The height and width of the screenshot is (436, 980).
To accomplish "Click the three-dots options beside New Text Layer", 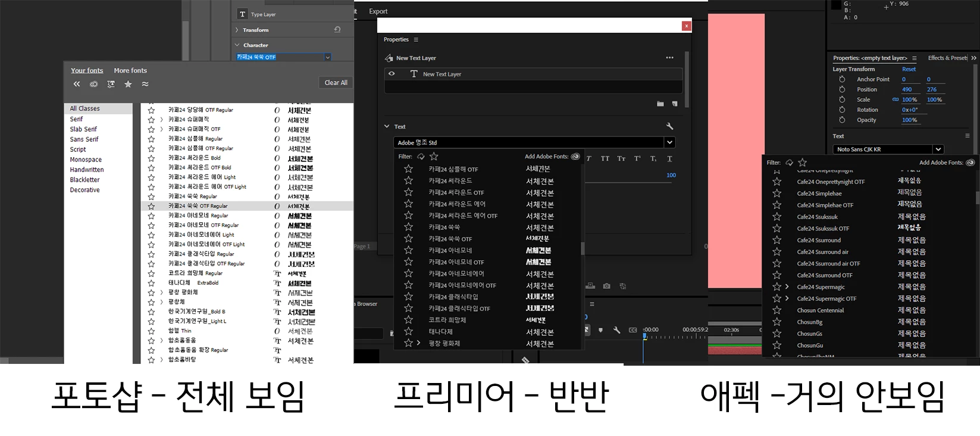I will click(x=669, y=58).
